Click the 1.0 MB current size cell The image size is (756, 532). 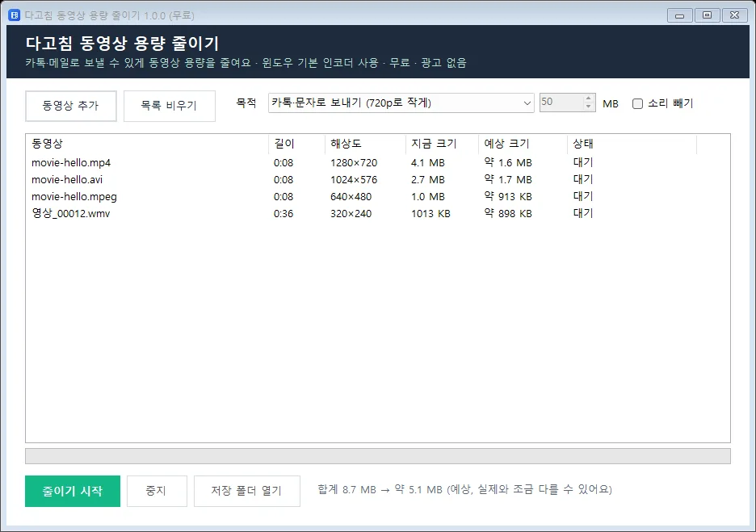428,197
